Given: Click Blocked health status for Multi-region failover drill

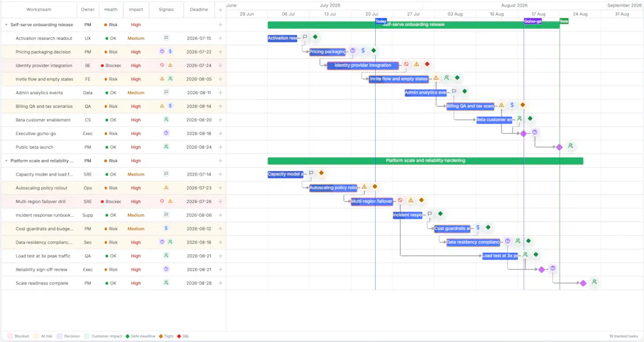Looking at the screenshot, I should (x=111, y=201).
